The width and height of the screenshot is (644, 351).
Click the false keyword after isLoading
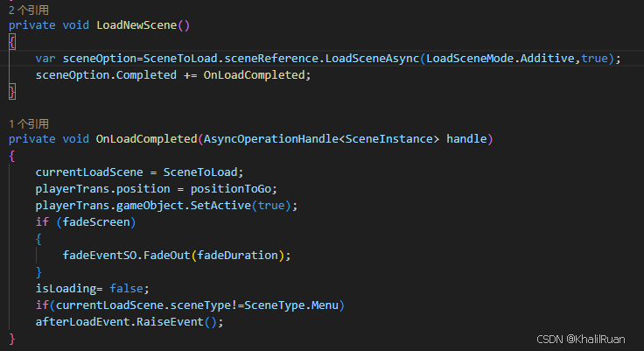pos(127,289)
